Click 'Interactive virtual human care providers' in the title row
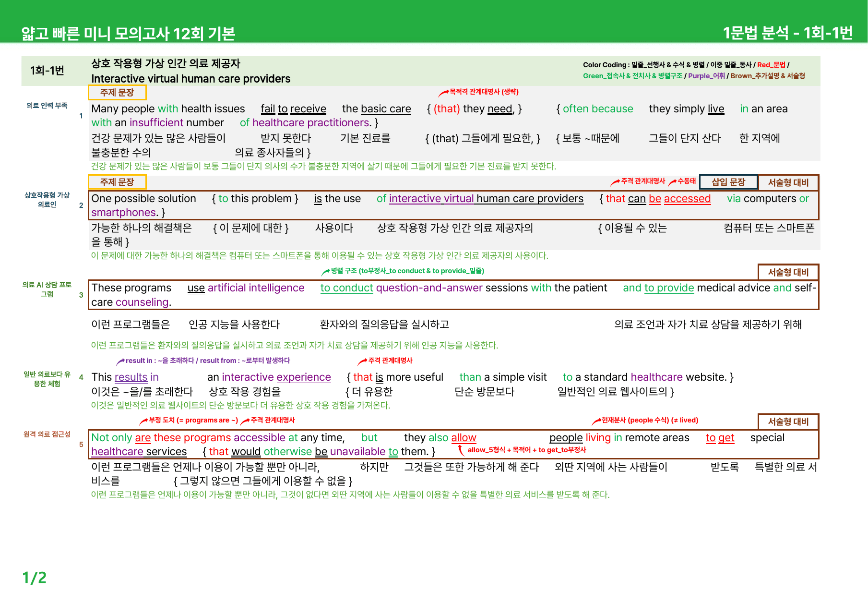The width and height of the screenshot is (868, 614). tap(190, 79)
